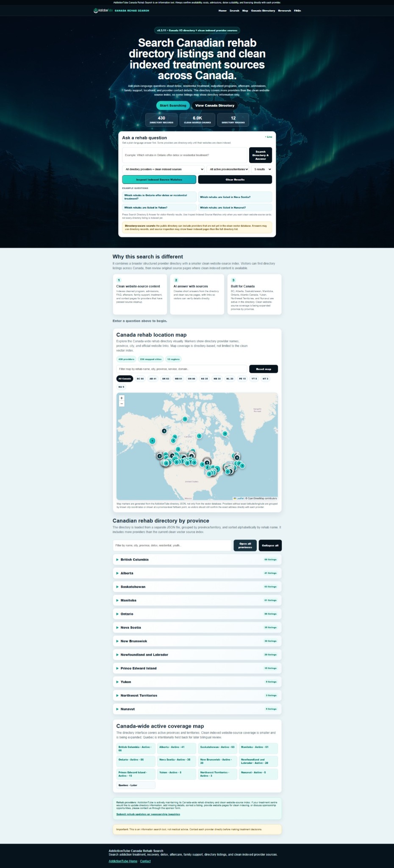Zoom in on the rehab location map
Viewport: 394px width, 868px height.
122,398
